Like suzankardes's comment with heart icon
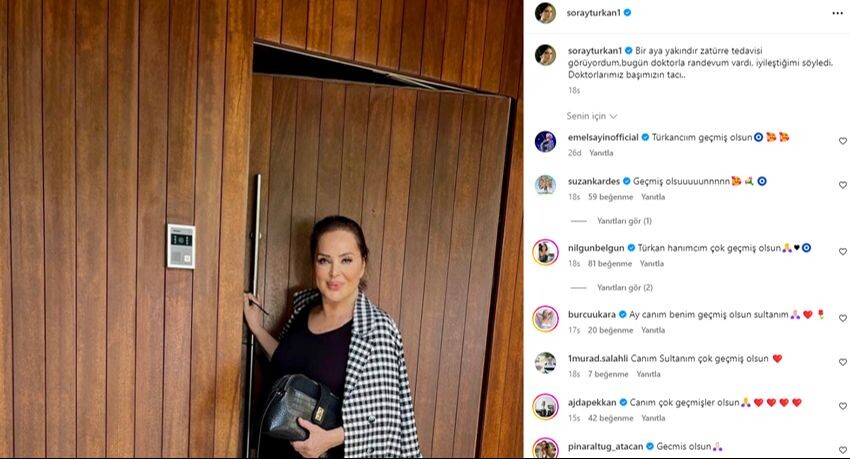Image resolution: width=850 pixels, height=459 pixels. click(x=842, y=185)
